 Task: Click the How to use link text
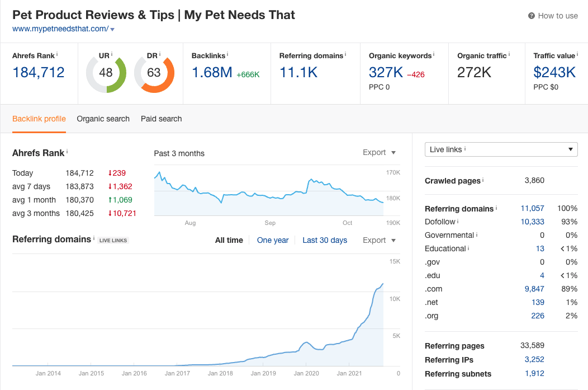558,16
